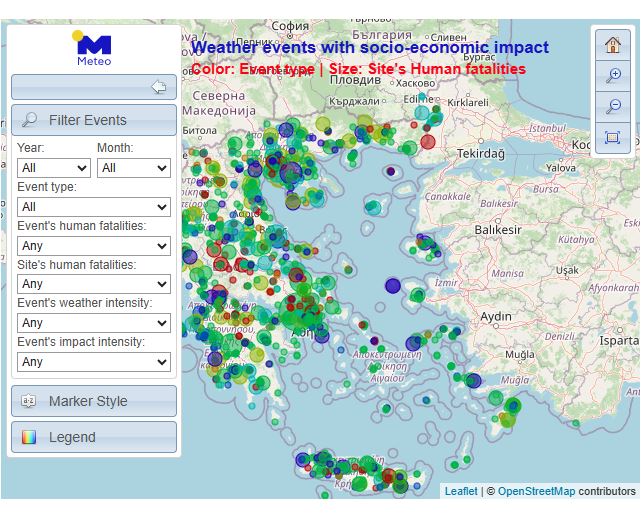Open Event's human fatalities dropdown
Image resolution: width=641 pixels, height=518 pixels.
pos(94,246)
